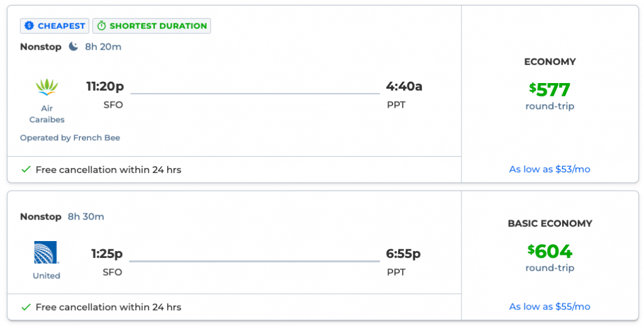Click the green checkmark on Air Caraibes flight

pyautogui.click(x=26, y=169)
